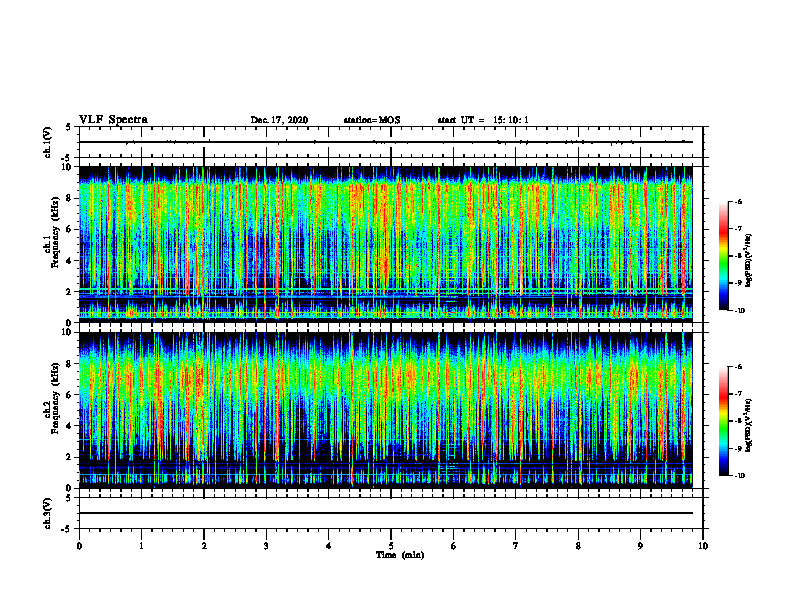Click inside the ch.1 spectrogram panel

[386, 244]
